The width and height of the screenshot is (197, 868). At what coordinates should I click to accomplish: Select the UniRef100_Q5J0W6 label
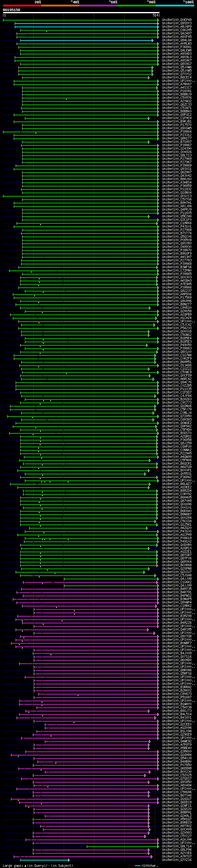point(177,67)
